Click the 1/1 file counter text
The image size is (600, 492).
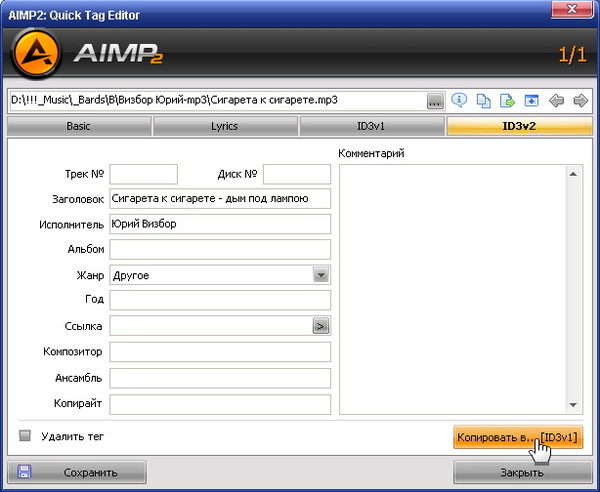tap(572, 55)
